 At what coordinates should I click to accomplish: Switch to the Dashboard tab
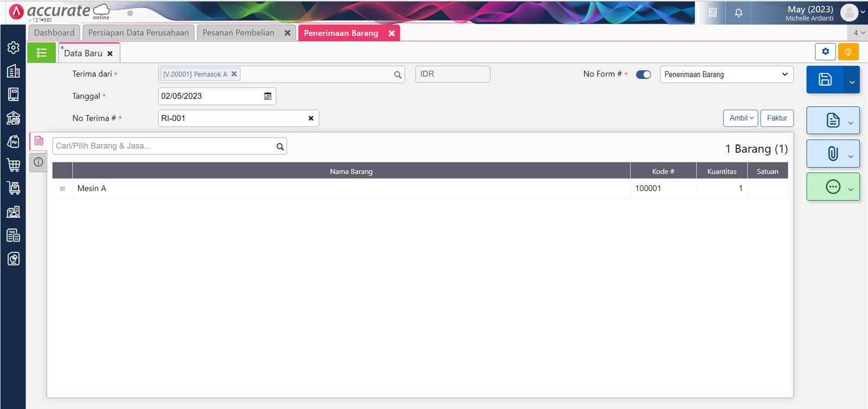(x=54, y=33)
